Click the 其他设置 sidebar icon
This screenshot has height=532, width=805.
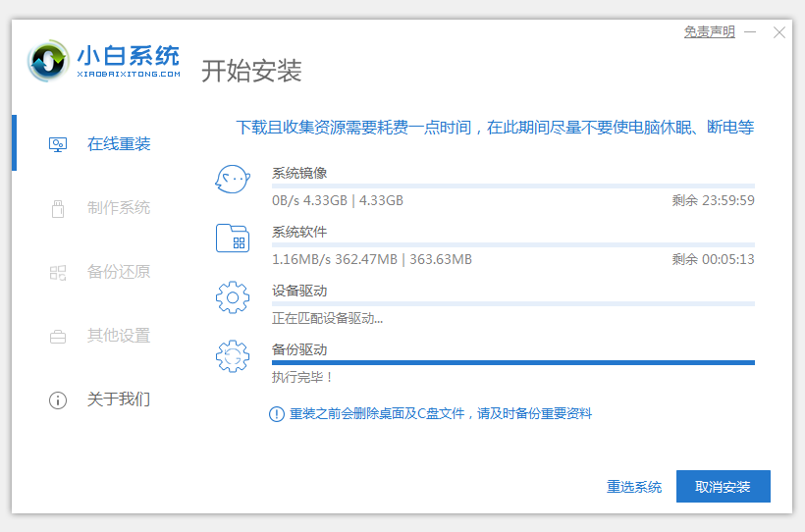coord(58,336)
